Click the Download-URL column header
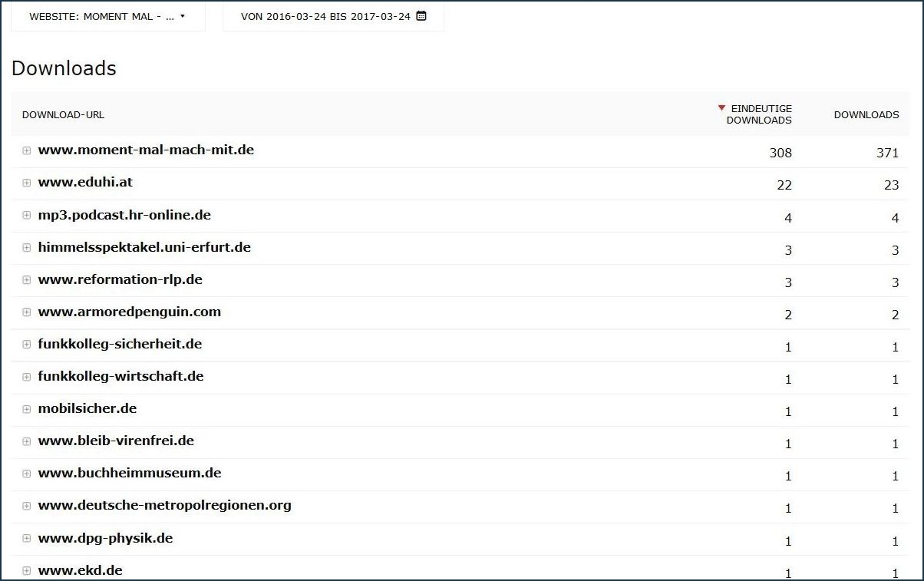The image size is (924, 581). point(63,114)
